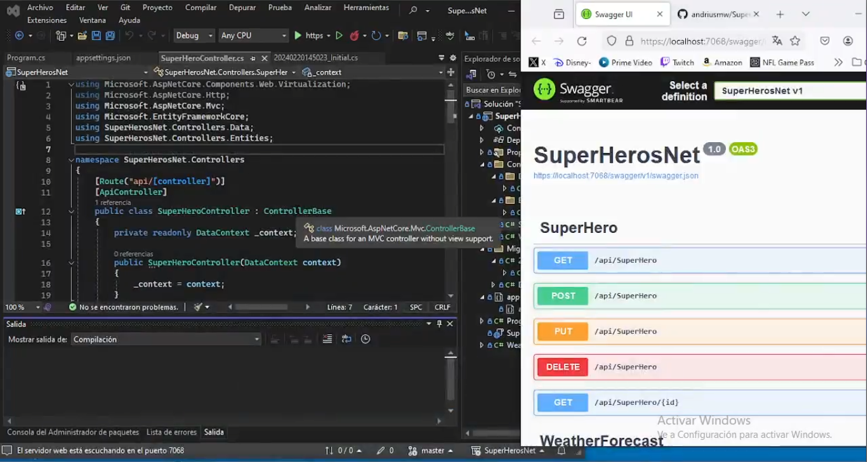The width and height of the screenshot is (868, 462).
Task: Open the SuperHerosNet.Controllers.SuperHer class dropdown
Action: pyautogui.click(x=225, y=72)
